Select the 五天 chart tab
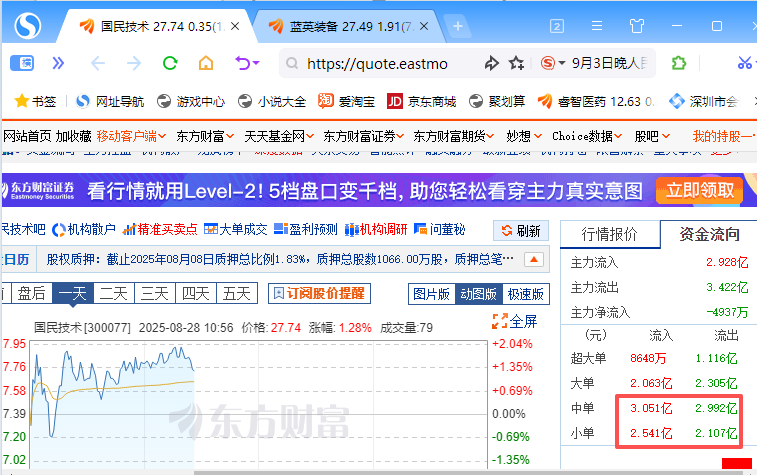The height and width of the screenshot is (475, 757). (x=237, y=293)
